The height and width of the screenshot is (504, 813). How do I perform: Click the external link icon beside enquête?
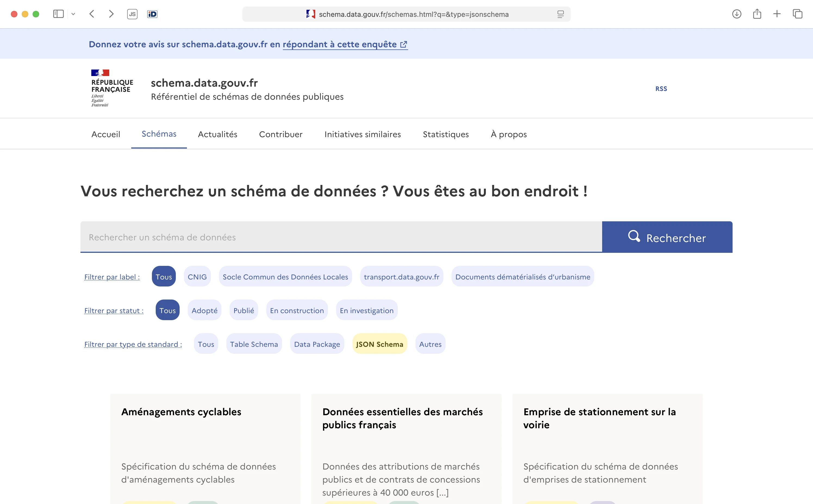404,44
